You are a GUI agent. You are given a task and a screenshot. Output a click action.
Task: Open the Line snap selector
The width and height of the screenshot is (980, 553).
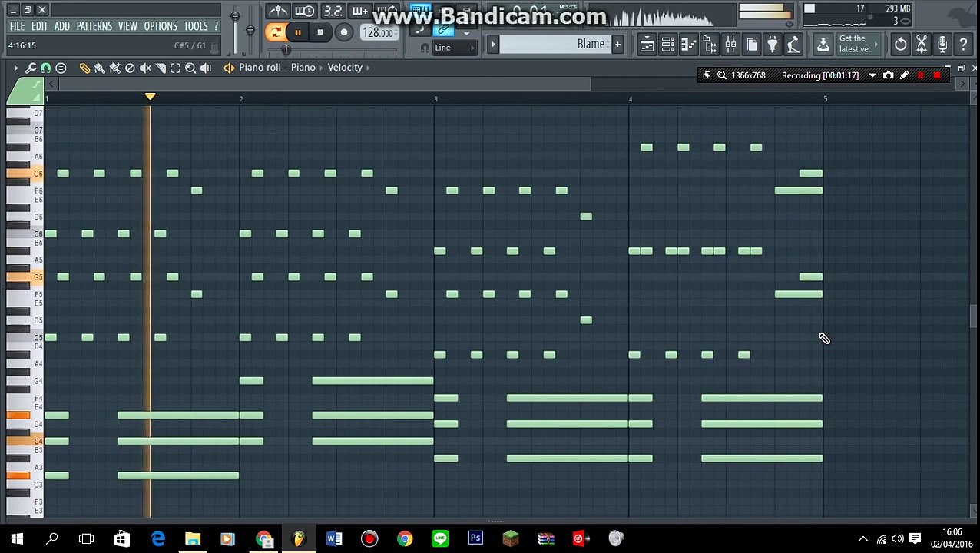[x=453, y=48]
